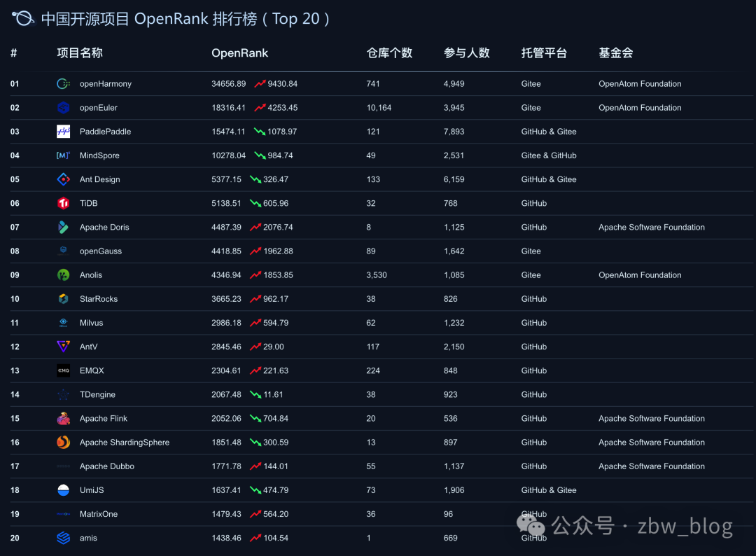Click the Anolis green logo icon

(63, 275)
